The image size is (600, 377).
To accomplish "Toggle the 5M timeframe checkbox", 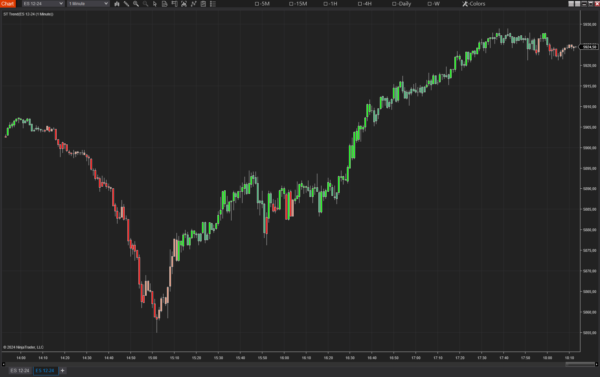I will pyautogui.click(x=257, y=4).
